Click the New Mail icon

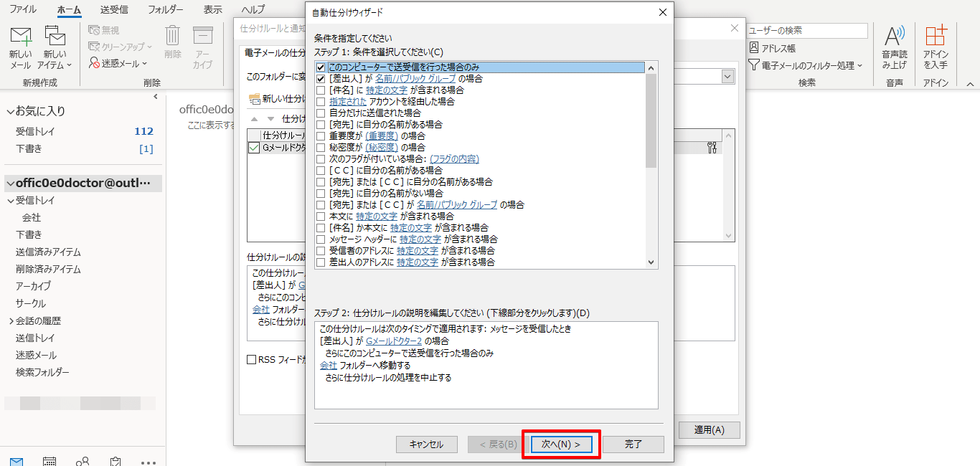pyautogui.click(x=21, y=37)
